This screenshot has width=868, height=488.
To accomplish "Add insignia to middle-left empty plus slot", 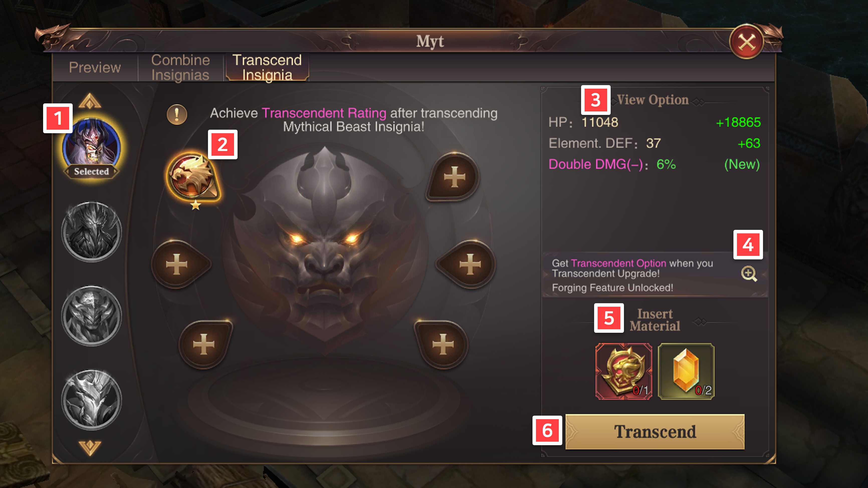I will pyautogui.click(x=179, y=264).
